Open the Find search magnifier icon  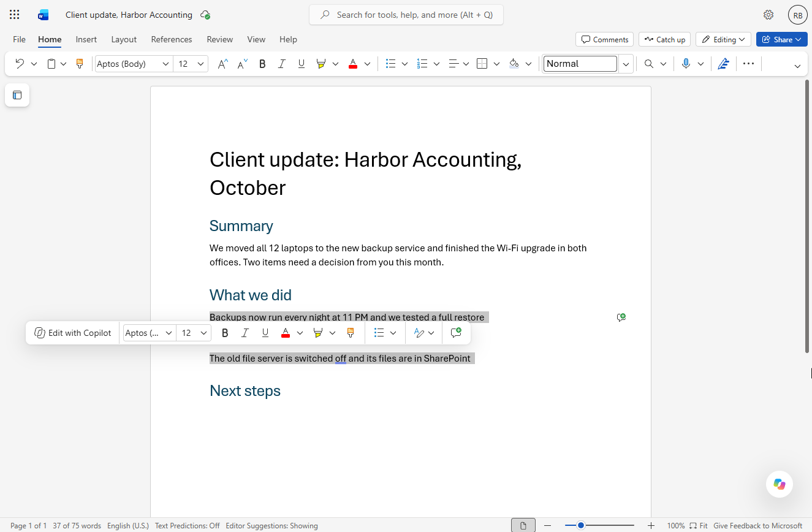pos(649,64)
